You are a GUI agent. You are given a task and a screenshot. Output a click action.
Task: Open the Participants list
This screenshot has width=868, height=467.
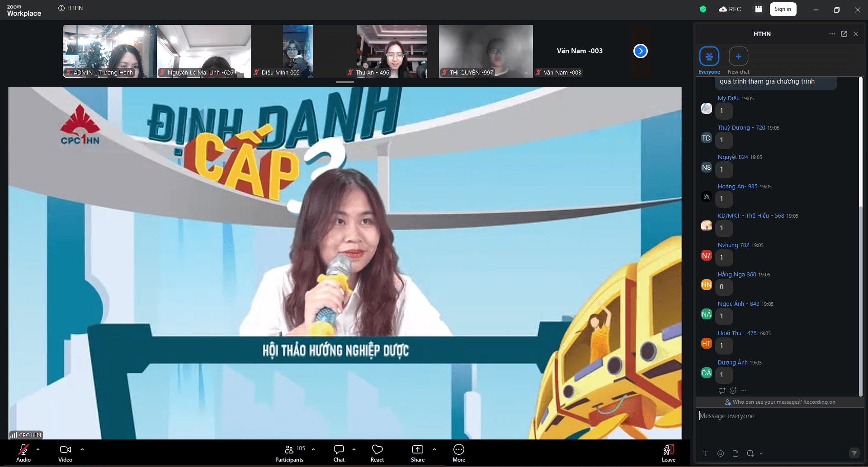click(289, 453)
